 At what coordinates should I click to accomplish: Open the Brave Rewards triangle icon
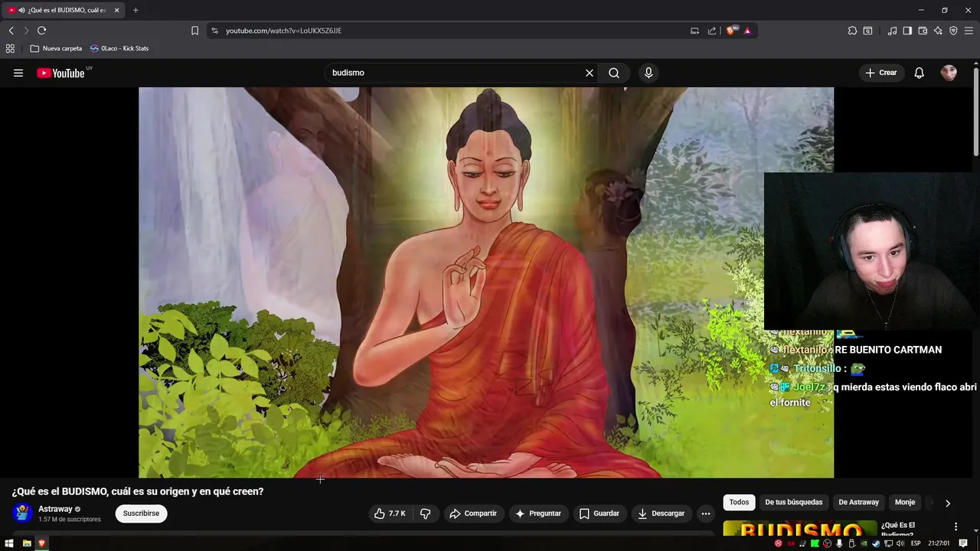point(747,31)
